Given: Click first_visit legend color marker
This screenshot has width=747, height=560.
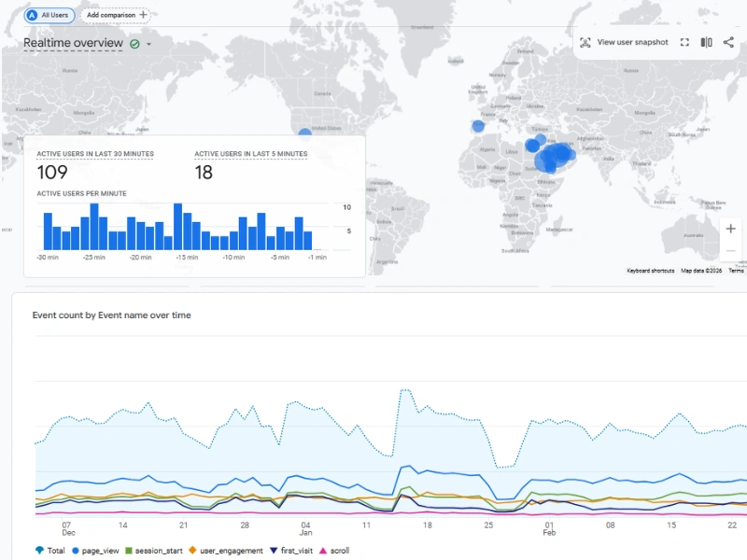Looking at the screenshot, I should click(274, 551).
